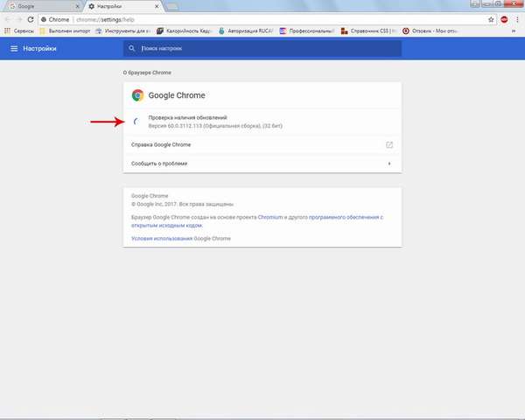The height and width of the screenshot is (420, 525).
Task: Close the Настройки tab
Action: (157, 6)
